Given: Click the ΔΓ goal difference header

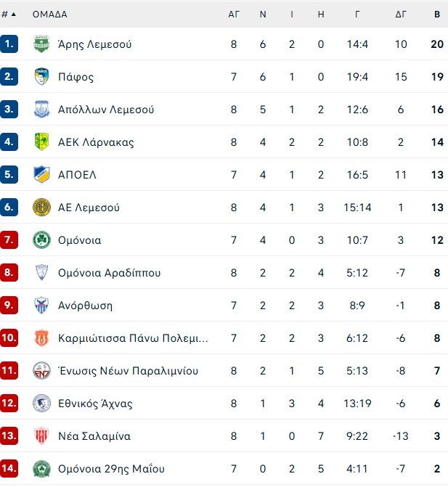Looking at the screenshot, I should click(401, 15).
